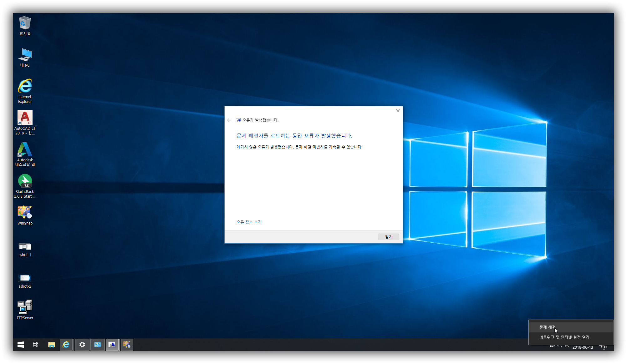Open the notification center tray icon

[x=603, y=347]
